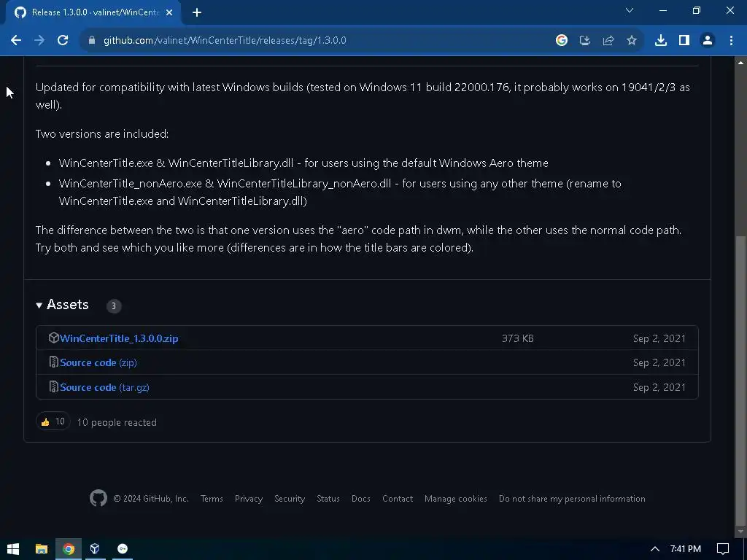Click the page scrollbar down arrow
Viewport: 747px width, 560px height.
click(x=741, y=531)
